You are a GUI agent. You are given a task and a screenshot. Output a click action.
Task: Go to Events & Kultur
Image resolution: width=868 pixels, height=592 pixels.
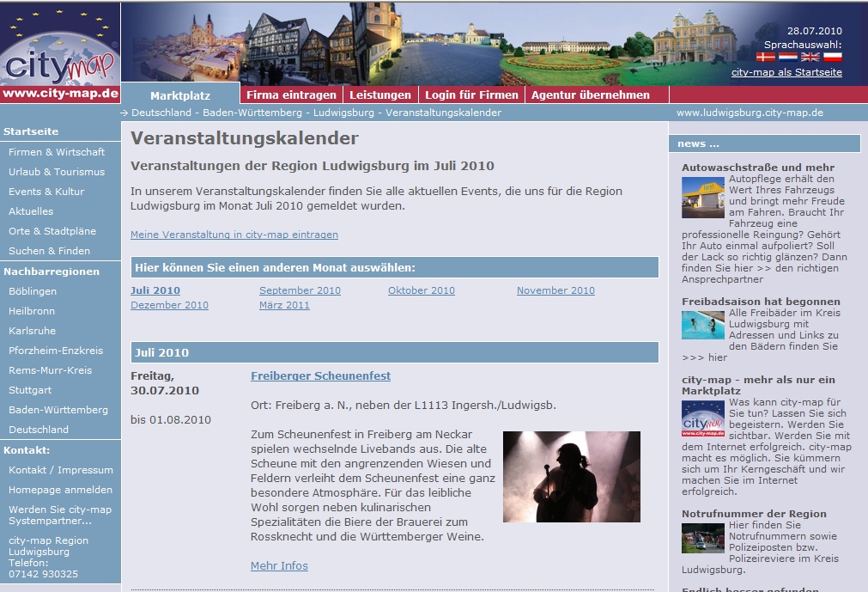[46, 192]
